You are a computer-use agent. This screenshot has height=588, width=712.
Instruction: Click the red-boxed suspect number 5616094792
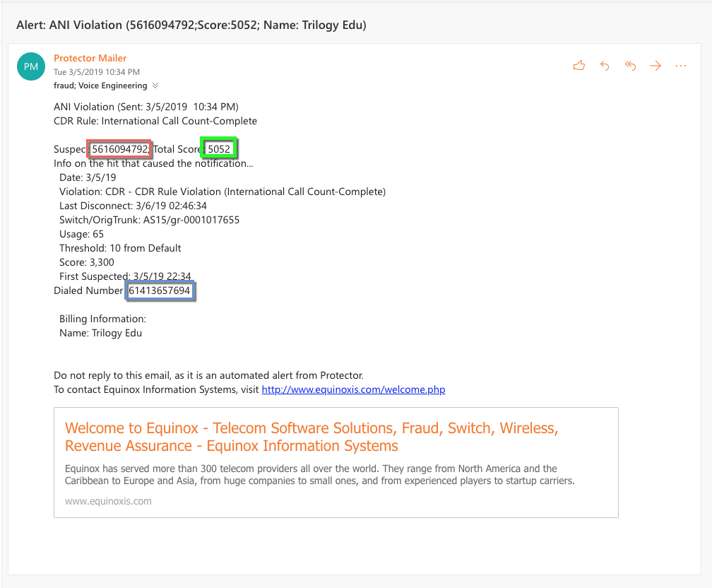(119, 149)
